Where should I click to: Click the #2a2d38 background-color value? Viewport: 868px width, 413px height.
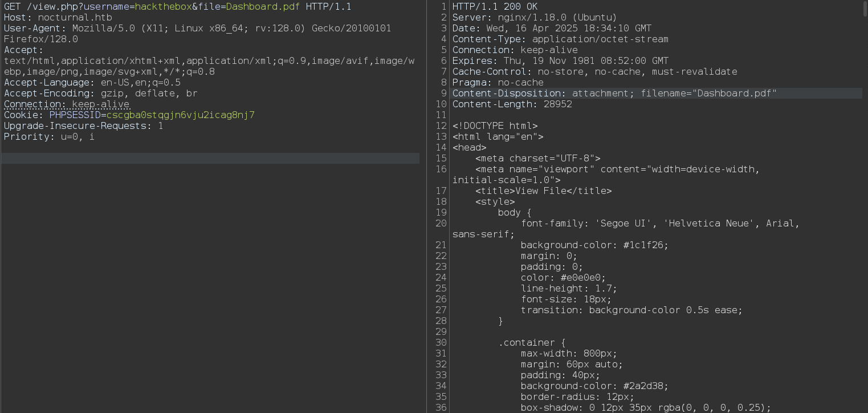click(645, 386)
